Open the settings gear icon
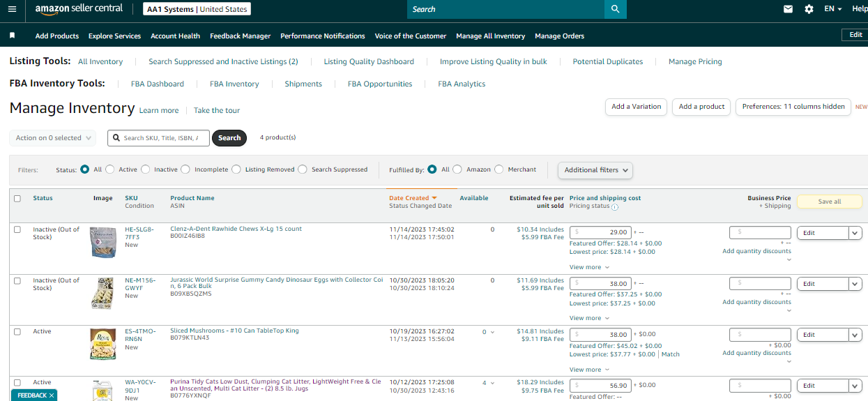Image resolution: width=868 pixels, height=401 pixels. click(809, 9)
